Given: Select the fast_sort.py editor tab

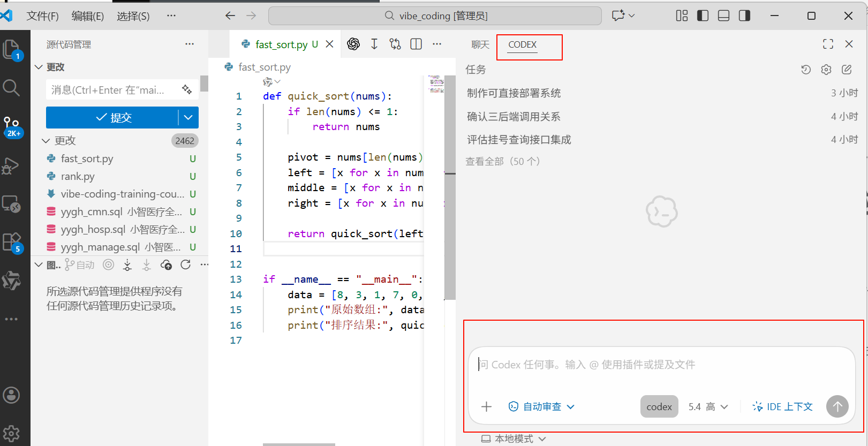Looking at the screenshot, I should 281,44.
